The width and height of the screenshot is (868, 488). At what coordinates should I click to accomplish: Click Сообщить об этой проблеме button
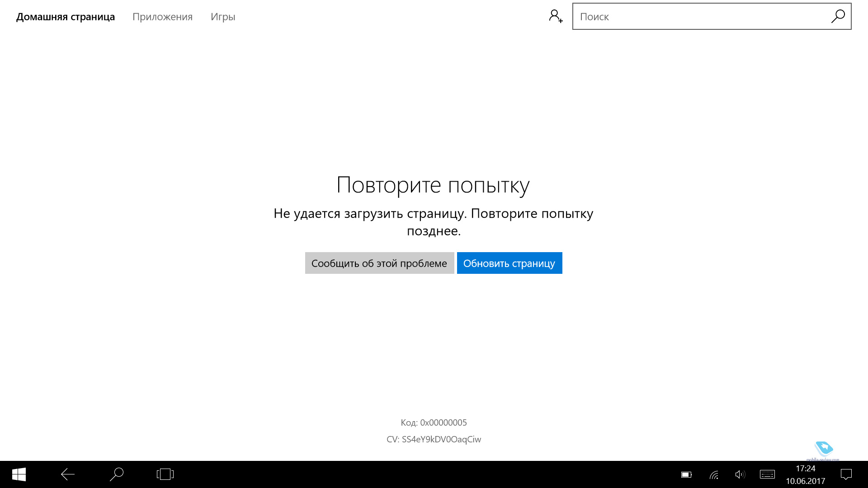point(379,263)
